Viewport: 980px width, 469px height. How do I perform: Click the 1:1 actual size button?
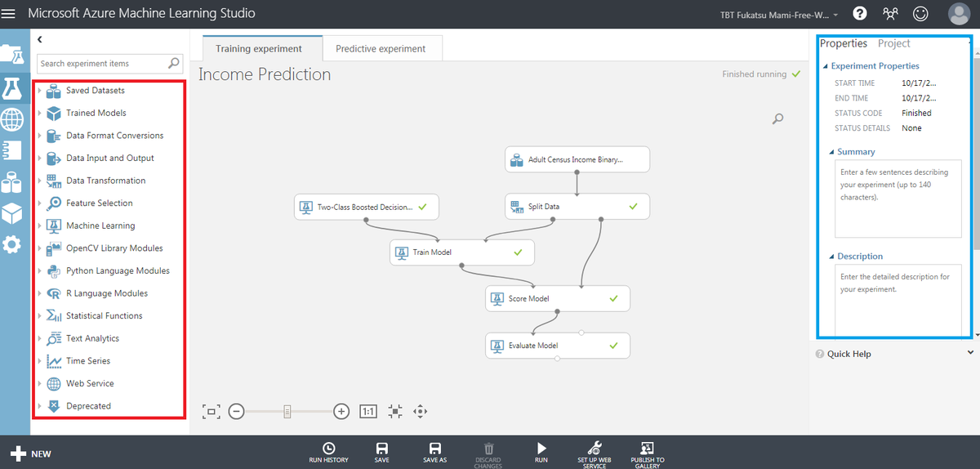coord(368,412)
